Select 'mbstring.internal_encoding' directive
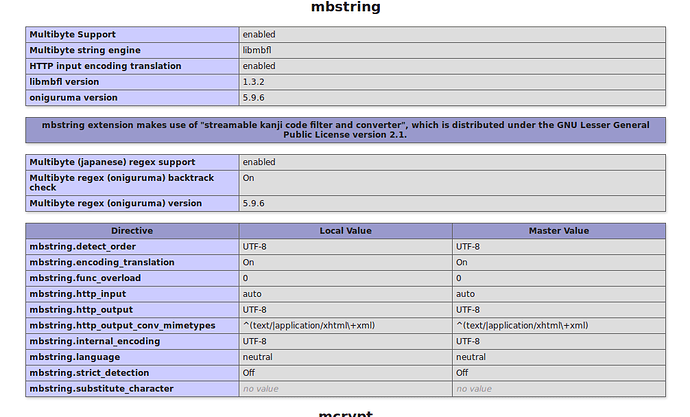 132,341
